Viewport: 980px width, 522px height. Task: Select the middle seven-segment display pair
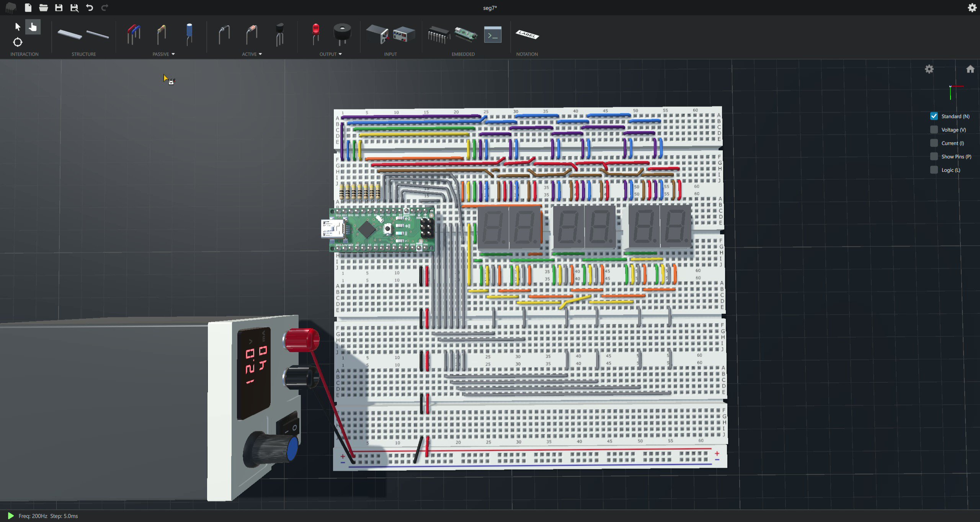(x=584, y=227)
